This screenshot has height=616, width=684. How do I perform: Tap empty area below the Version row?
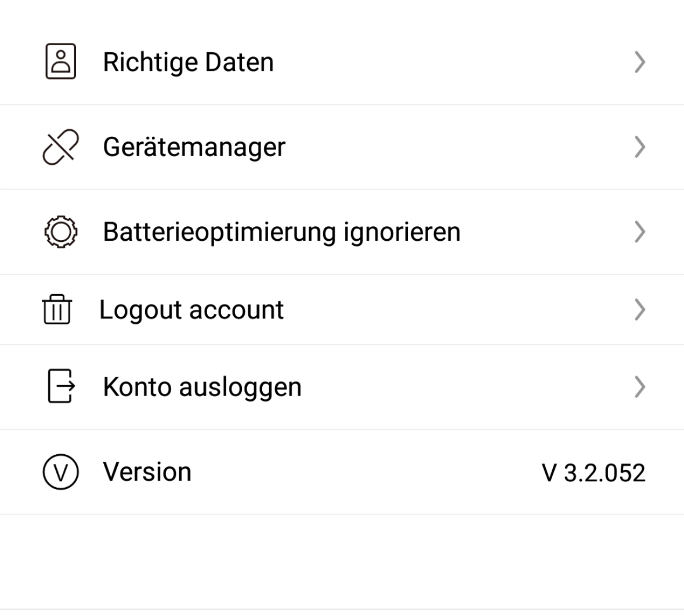pyautogui.click(x=342, y=560)
